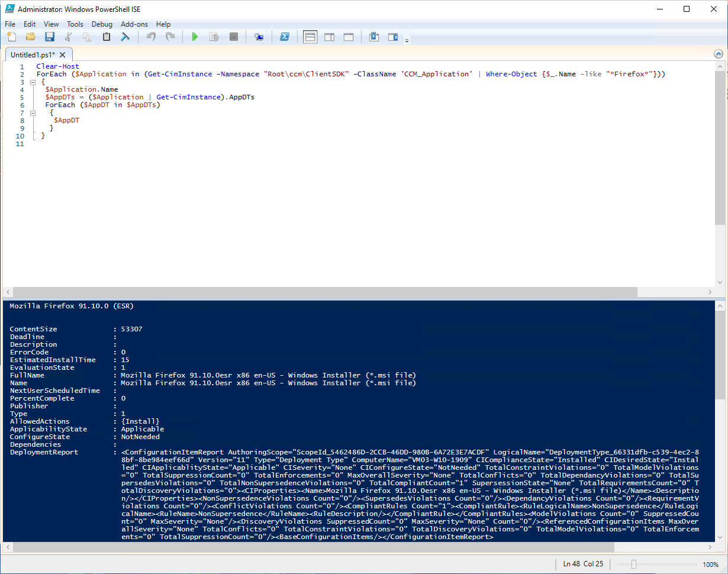
Task: Click the zoom slider handle in status bar
Action: click(633, 565)
